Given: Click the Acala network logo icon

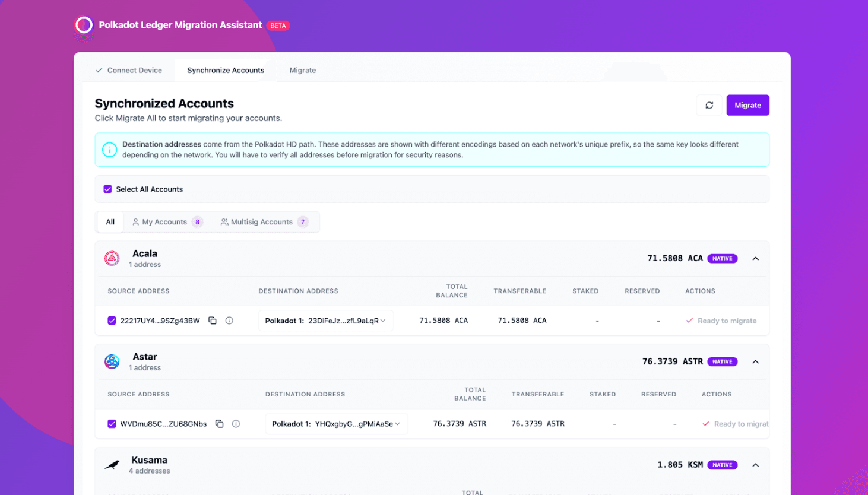Looking at the screenshot, I should tap(112, 258).
